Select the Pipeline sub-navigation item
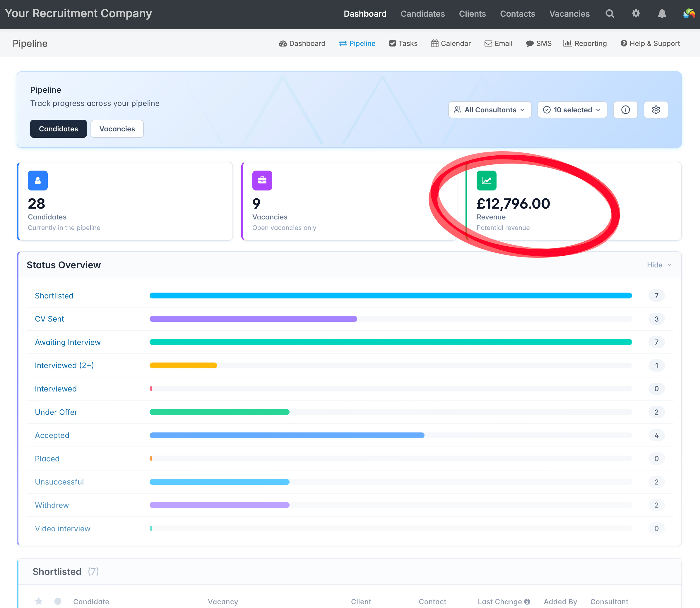 point(357,43)
